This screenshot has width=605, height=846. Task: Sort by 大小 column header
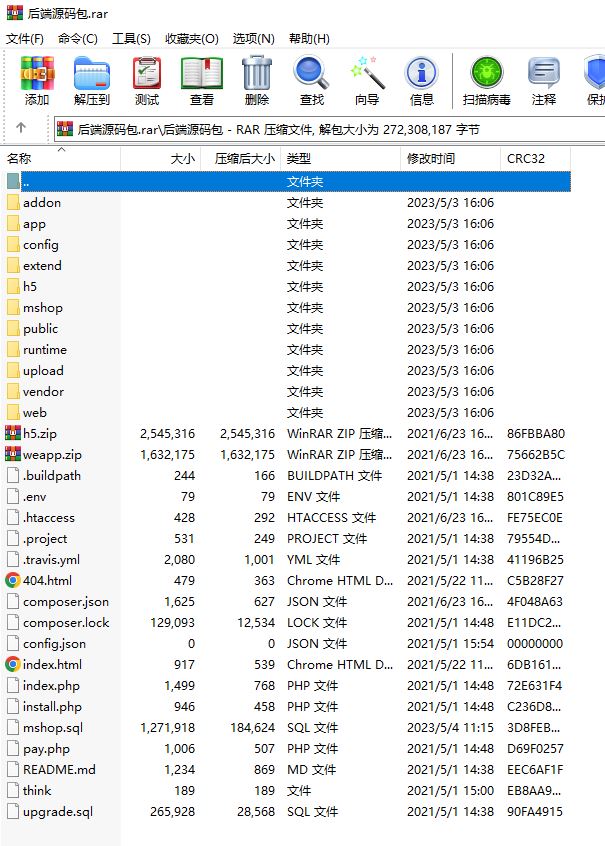(x=161, y=159)
